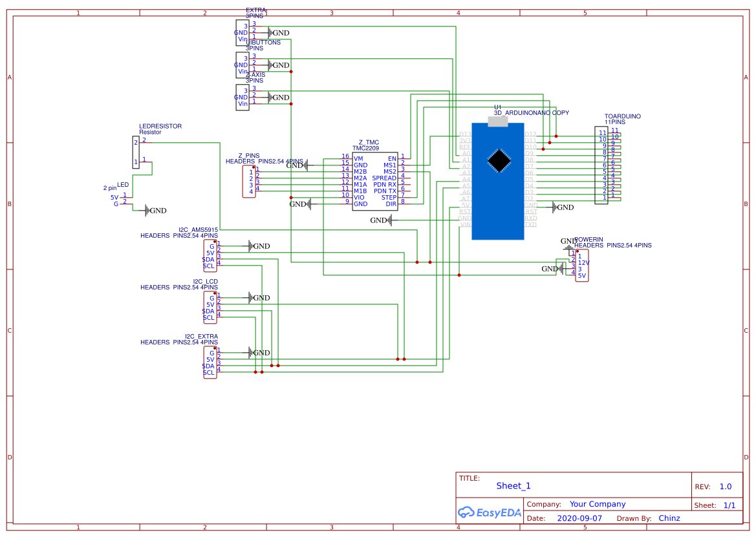Viewport: 756px width, 537px height.
Task: Click the Sheet_1 title text
Action: tap(513, 485)
